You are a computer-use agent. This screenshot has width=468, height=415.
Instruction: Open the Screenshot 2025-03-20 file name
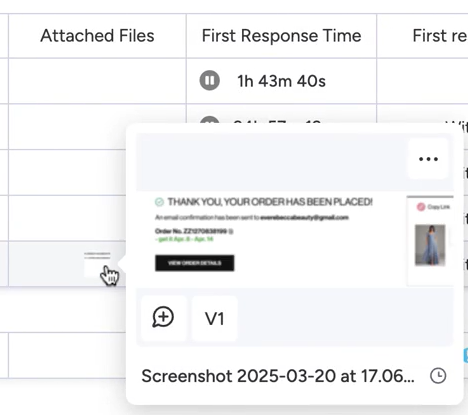pos(278,376)
